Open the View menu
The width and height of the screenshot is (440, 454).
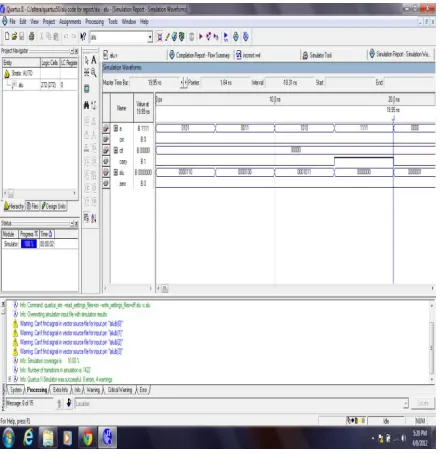pyautogui.click(x=34, y=22)
